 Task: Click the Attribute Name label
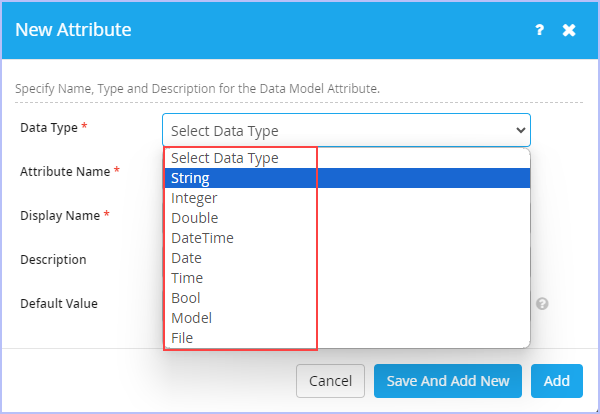pos(65,171)
